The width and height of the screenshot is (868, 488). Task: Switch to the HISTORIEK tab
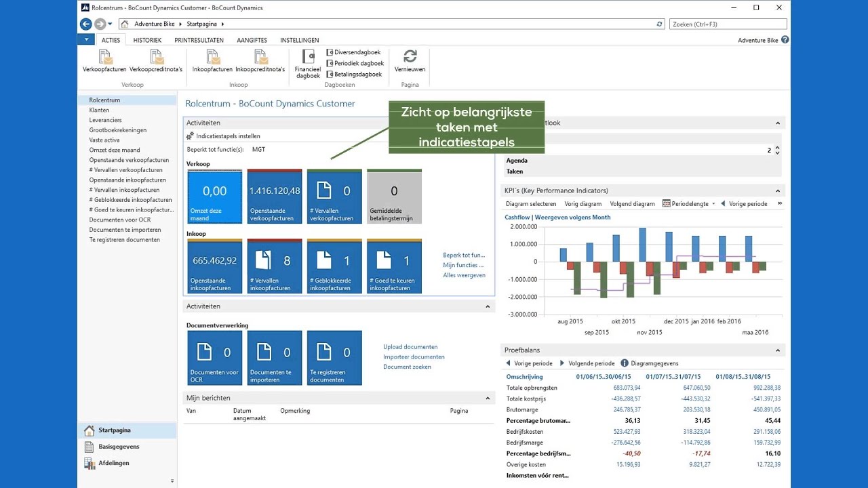tap(147, 40)
